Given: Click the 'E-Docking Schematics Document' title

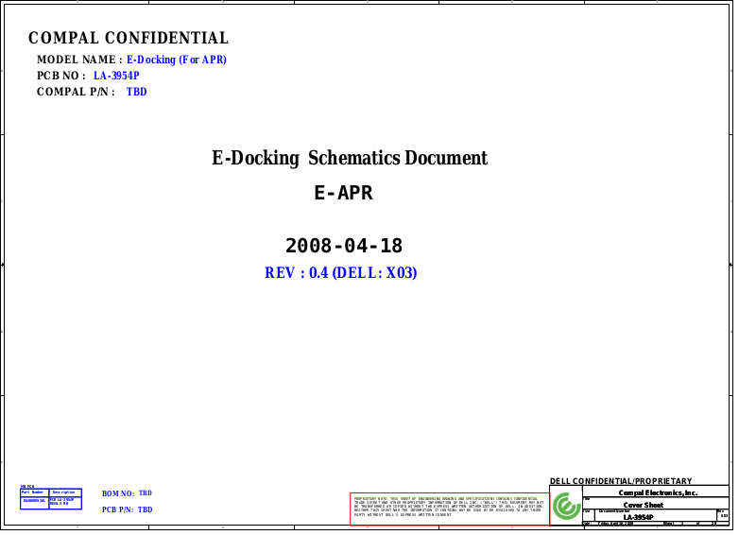Looking at the screenshot, I should point(350,158).
